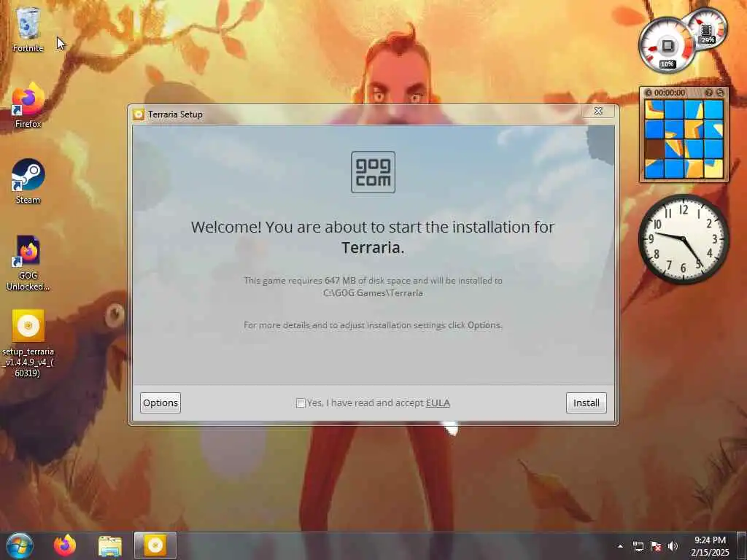
Task: Open the Windows Start menu orb
Action: (x=20, y=545)
